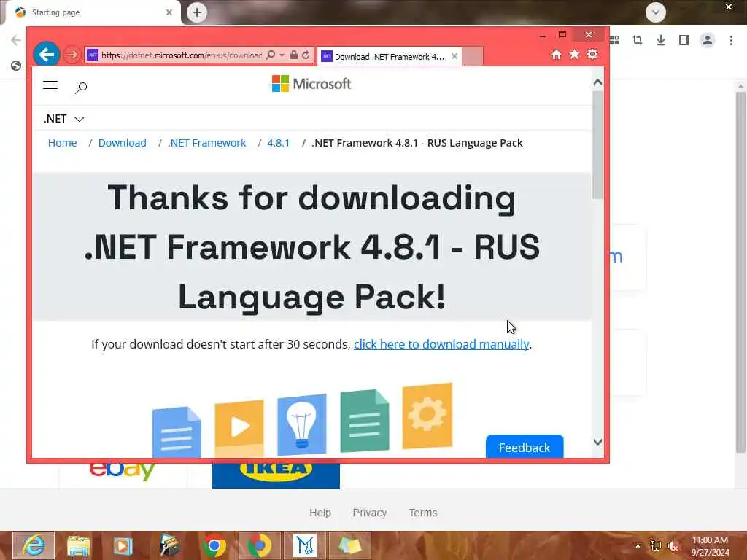Open the .NET Framework breadcrumb link
This screenshot has width=747, height=560.
[x=206, y=143]
